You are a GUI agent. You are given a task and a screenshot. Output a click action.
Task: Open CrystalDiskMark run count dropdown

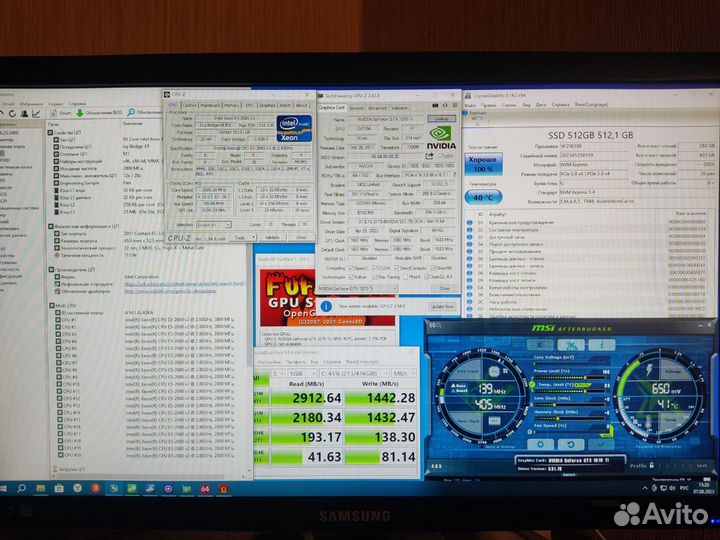pos(279,374)
